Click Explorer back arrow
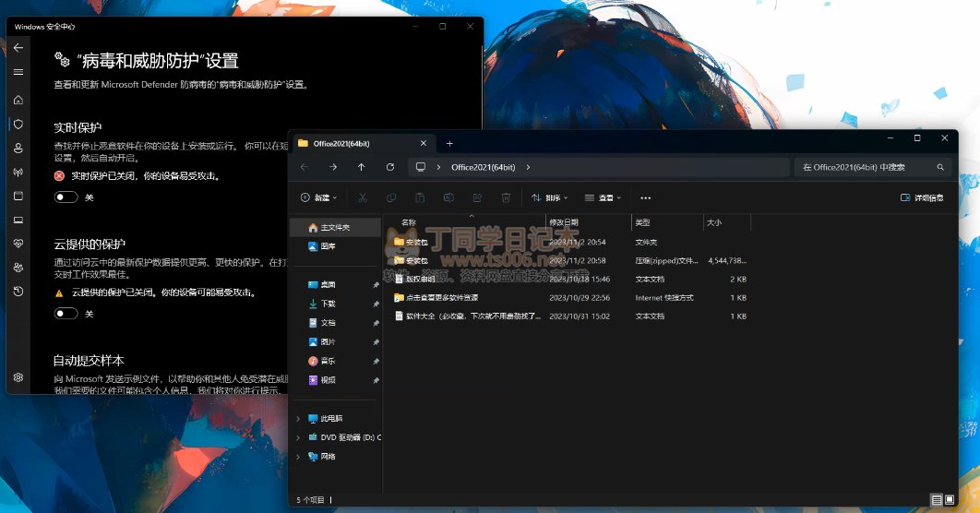Image resolution: width=980 pixels, height=513 pixels. pos(305,167)
